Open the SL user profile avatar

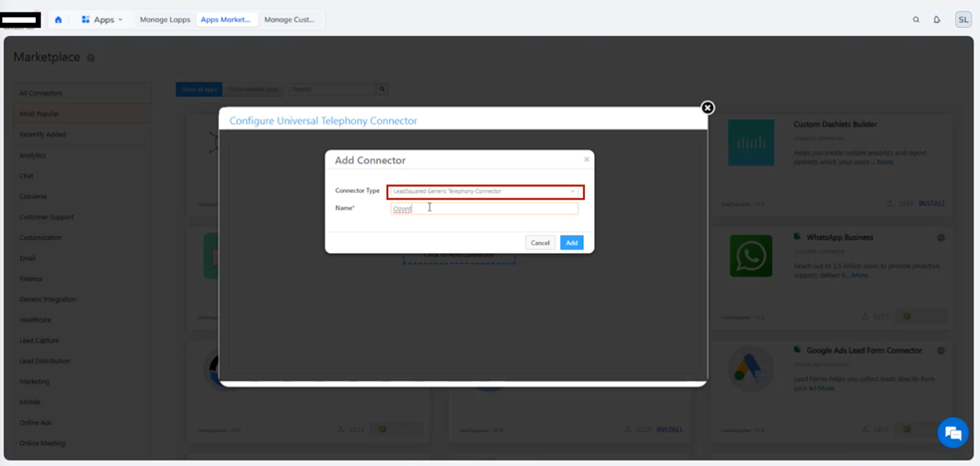963,19
